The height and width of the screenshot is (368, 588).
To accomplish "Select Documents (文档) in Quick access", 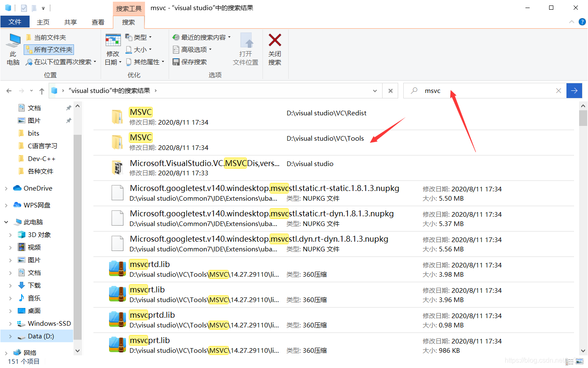I will (x=34, y=108).
